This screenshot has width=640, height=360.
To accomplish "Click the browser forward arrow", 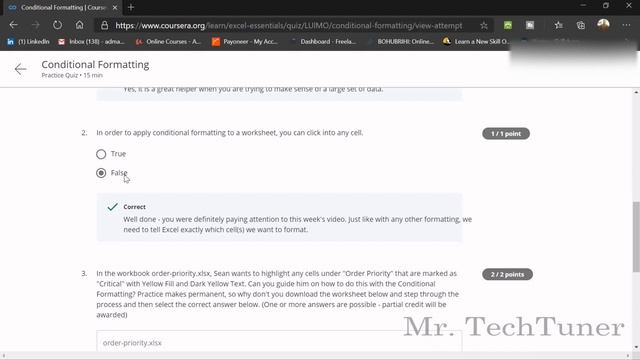I will (36, 25).
